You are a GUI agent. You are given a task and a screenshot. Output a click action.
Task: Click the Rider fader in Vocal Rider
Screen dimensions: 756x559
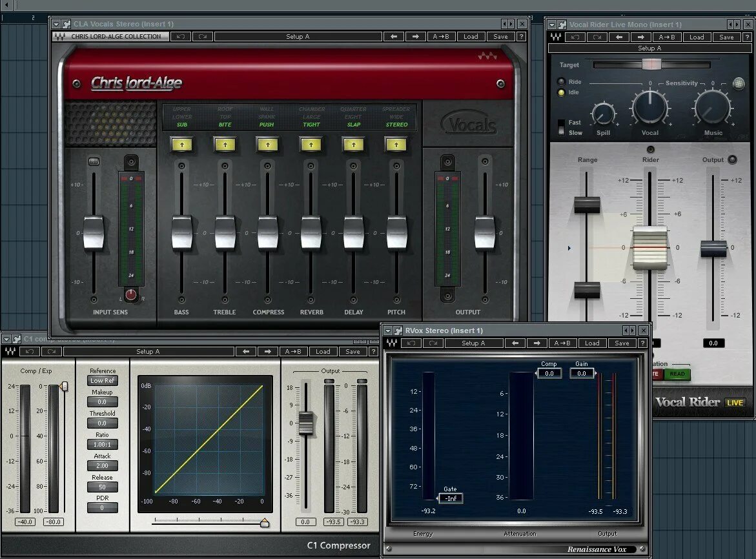click(x=650, y=247)
